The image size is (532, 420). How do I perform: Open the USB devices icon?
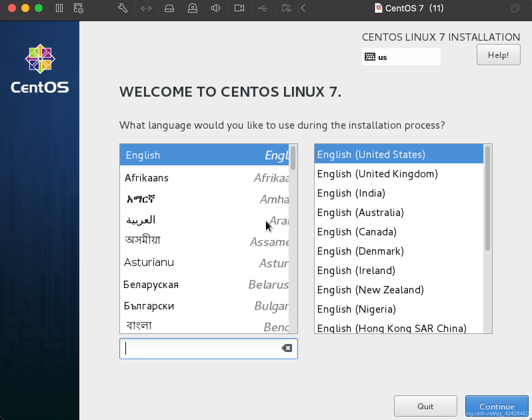[x=263, y=8]
